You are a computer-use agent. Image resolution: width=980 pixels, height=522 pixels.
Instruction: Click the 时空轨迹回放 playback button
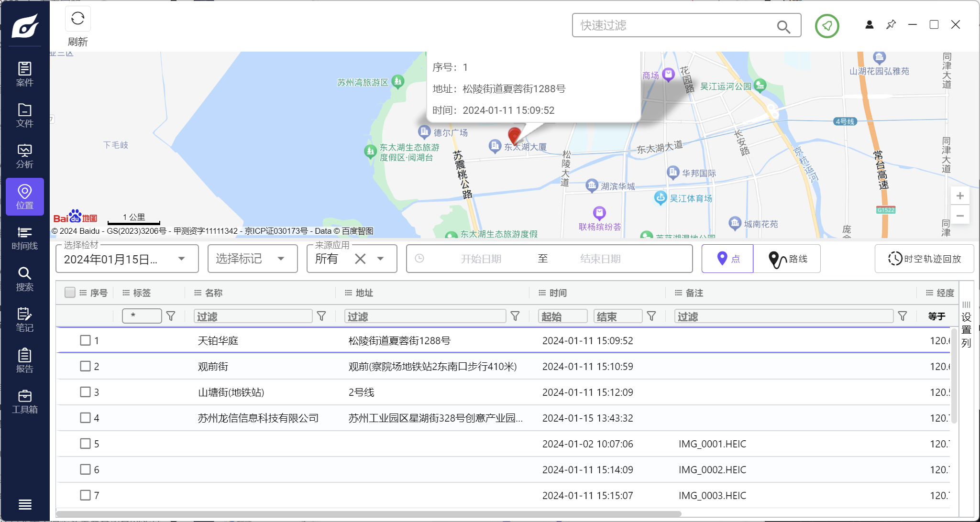(924, 259)
